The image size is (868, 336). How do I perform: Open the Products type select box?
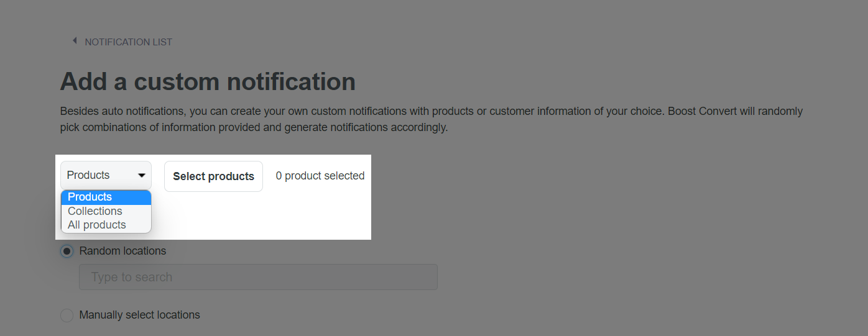point(106,175)
